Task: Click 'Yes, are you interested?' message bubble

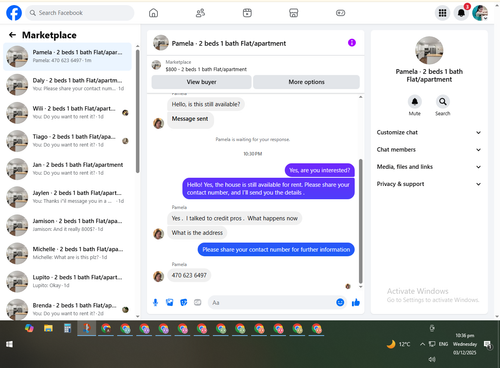Action: point(319,170)
